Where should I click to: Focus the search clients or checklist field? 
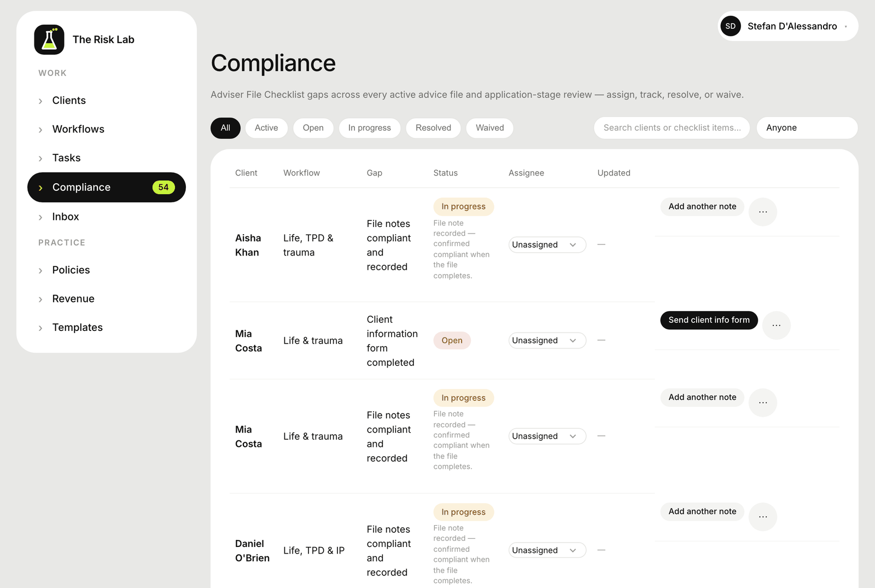[x=672, y=127]
